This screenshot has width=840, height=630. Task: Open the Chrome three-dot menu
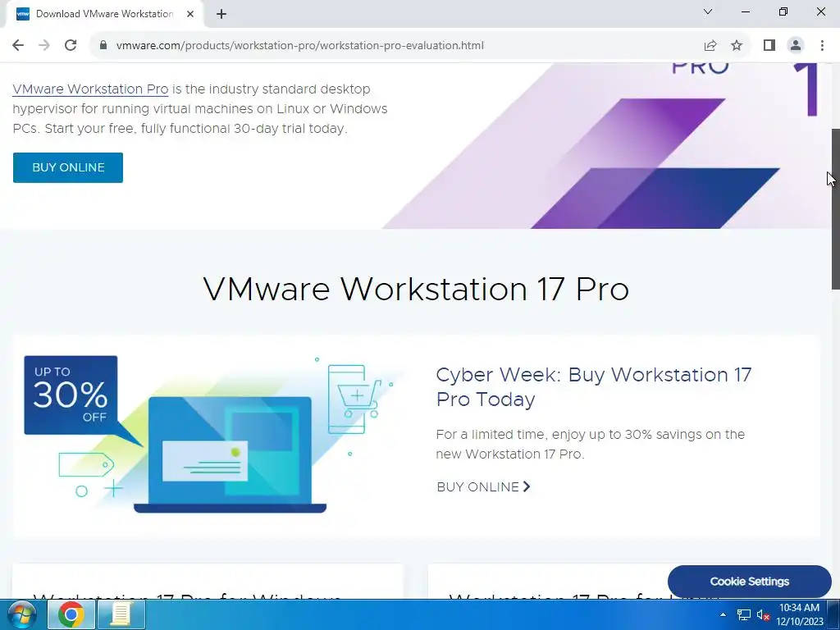tap(822, 46)
